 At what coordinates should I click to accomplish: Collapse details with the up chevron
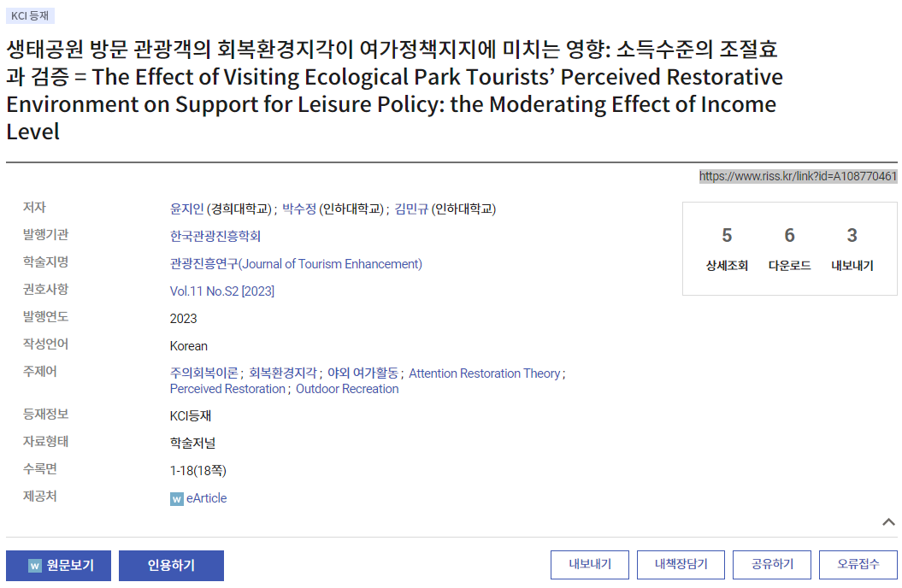[888, 522]
